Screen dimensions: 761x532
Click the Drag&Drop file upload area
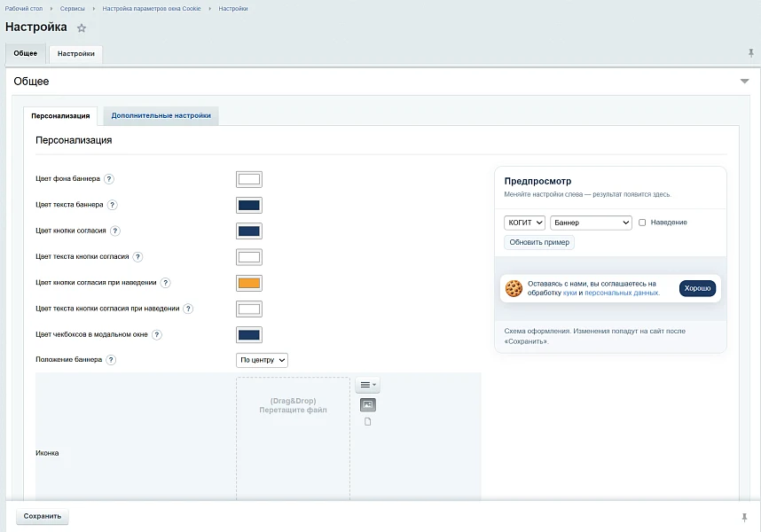(x=294, y=438)
